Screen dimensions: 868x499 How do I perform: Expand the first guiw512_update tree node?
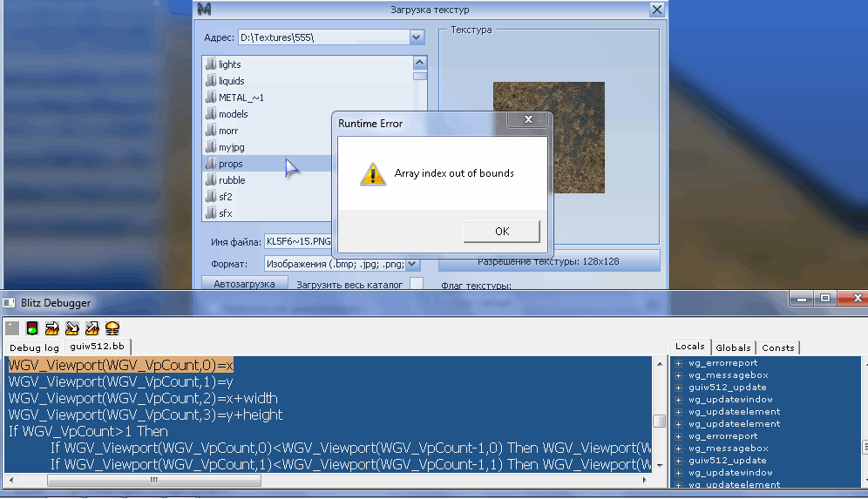678,388
